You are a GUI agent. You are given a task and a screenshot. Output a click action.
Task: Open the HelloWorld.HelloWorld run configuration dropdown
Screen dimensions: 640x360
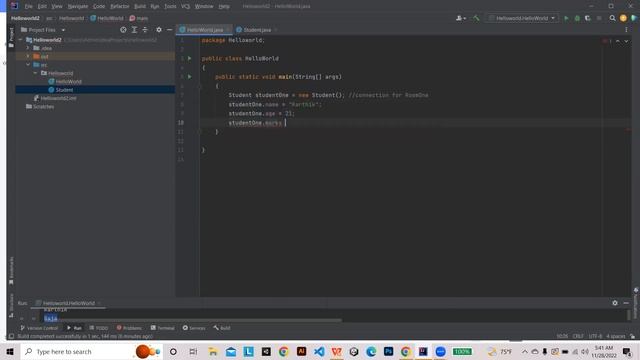(x=522, y=18)
